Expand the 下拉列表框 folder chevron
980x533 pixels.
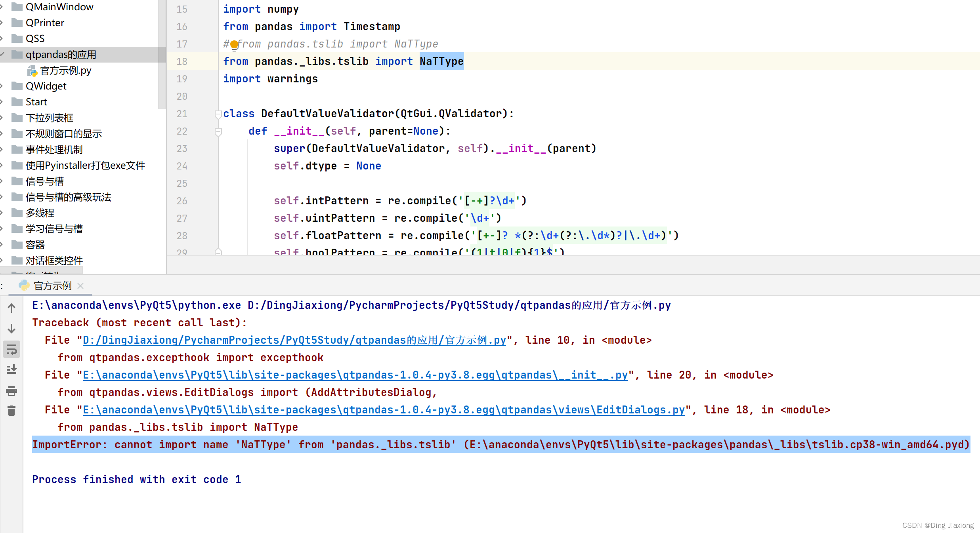pos(2,118)
